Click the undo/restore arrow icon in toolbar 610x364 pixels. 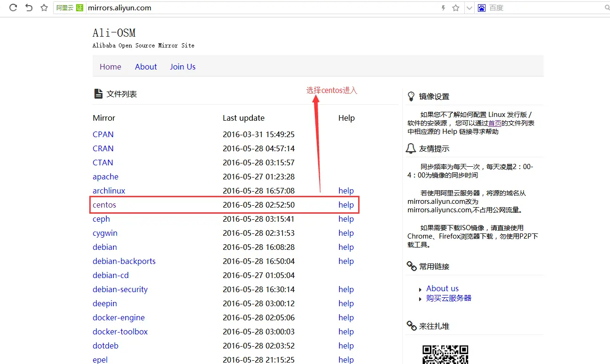(x=29, y=8)
